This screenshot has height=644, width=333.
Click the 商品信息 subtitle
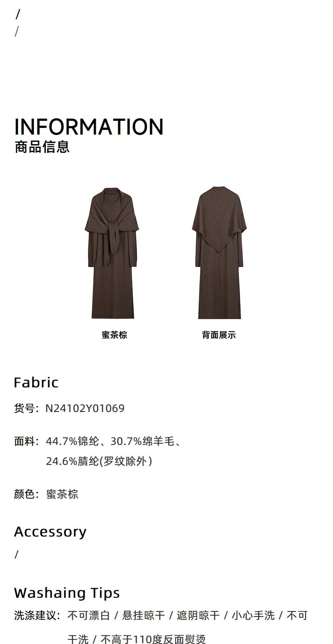(42, 147)
